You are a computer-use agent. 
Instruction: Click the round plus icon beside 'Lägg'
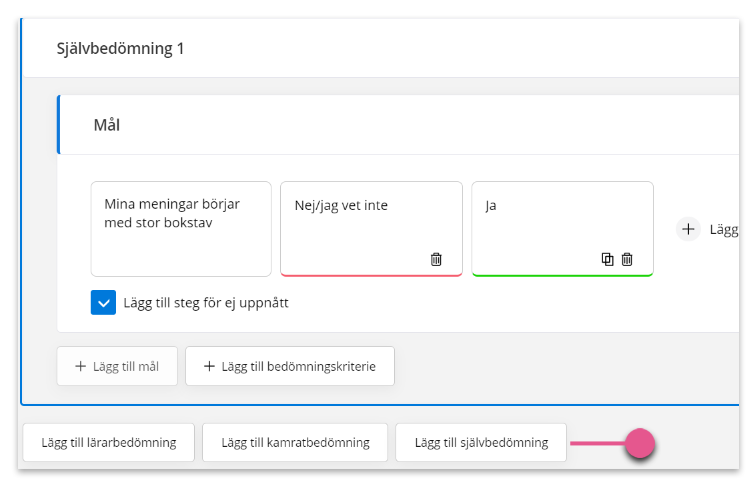(x=688, y=229)
